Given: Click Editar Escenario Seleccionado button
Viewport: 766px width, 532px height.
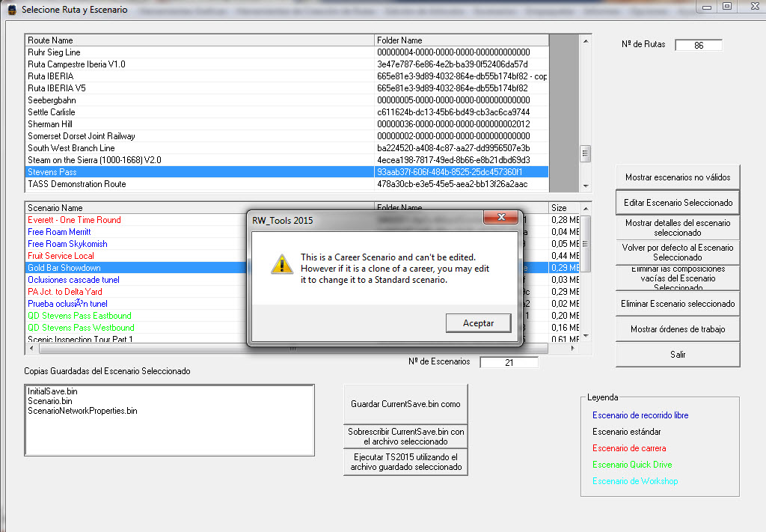Looking at the screenshot, I should coord(678,203).
